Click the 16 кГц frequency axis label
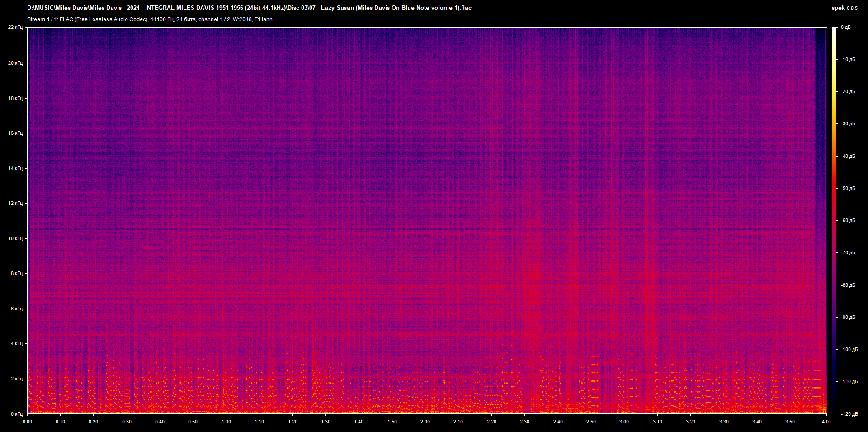 coord(15,133)
